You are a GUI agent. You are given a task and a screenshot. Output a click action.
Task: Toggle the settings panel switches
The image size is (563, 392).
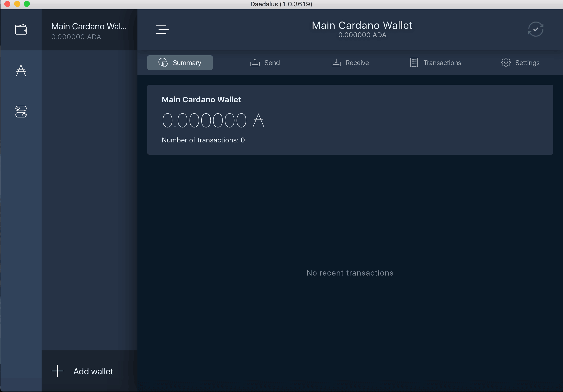[x=21, y=112]
